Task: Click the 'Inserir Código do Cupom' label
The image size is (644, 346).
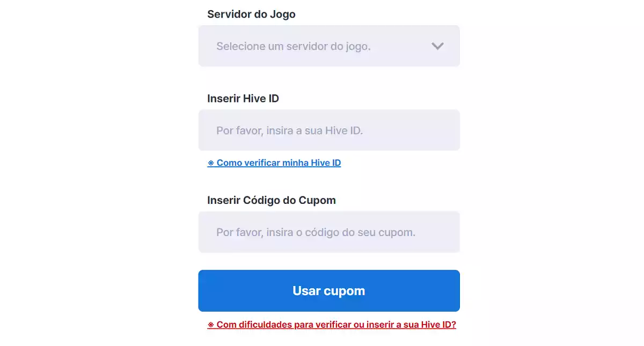Action: [x=271, y=200]
